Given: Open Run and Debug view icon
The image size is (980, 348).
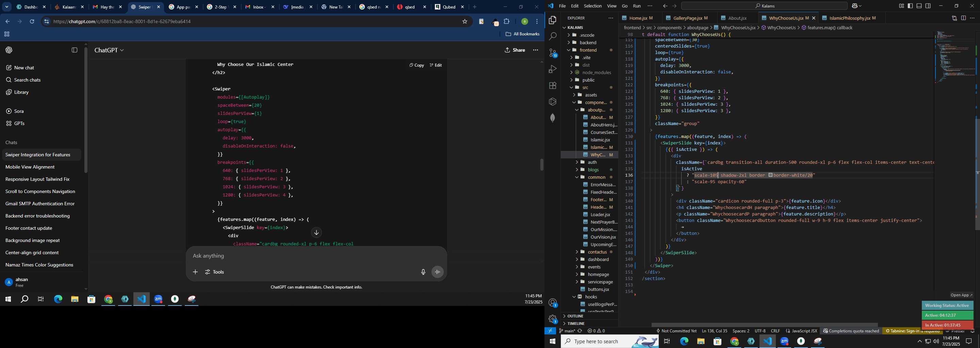Looking at the screenshot, I should [552, 69].
